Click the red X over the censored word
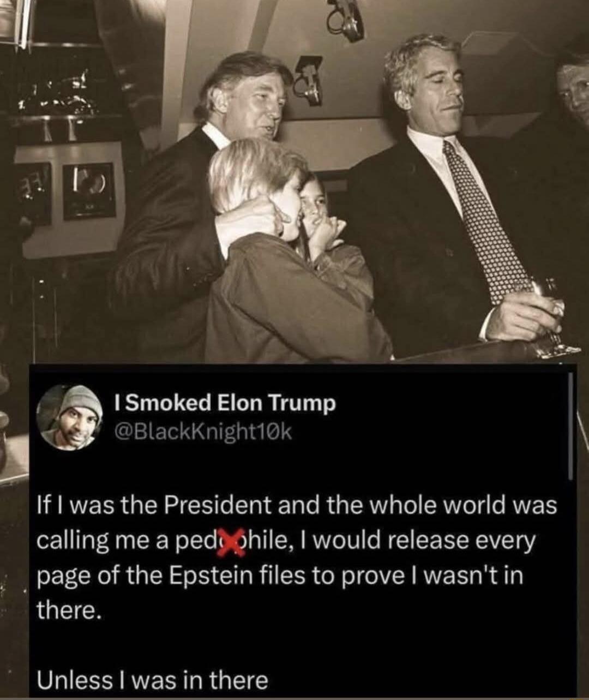 pyautogui.click(x=231, y=541)
